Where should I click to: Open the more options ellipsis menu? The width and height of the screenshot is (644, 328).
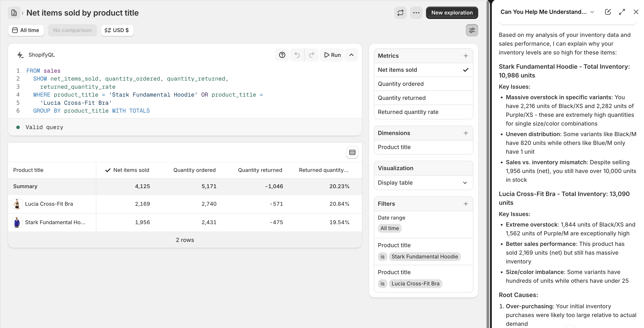tap(416, 13)
